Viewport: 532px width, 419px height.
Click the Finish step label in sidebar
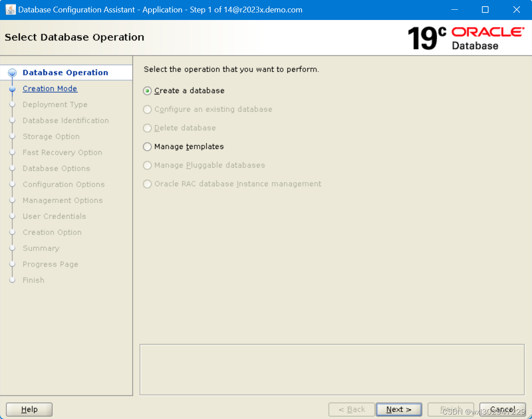point(34,280)
